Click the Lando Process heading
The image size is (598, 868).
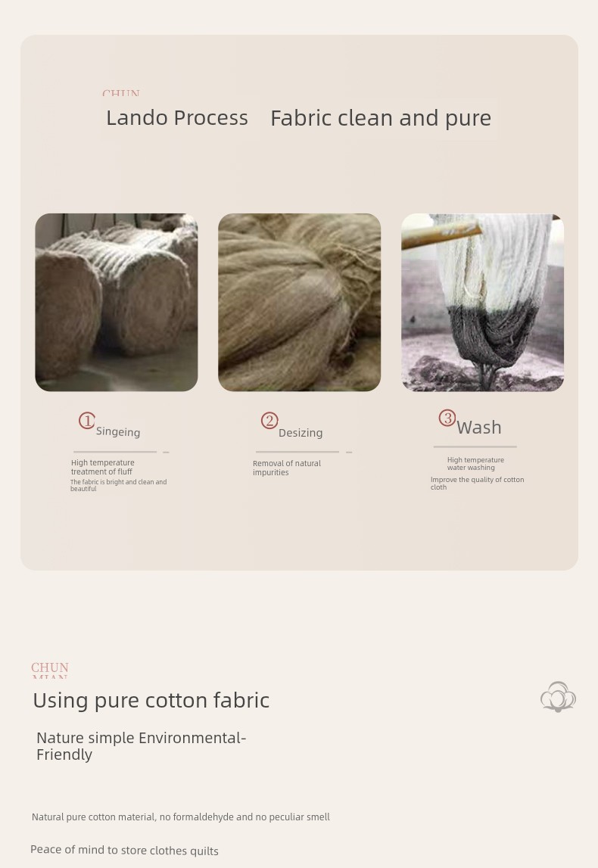click(177, 118)
